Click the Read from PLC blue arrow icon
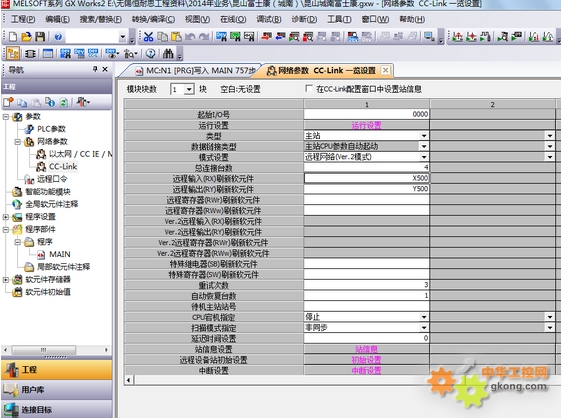The height and width of the screenshot is (418, 562). (x=280, y=37)
